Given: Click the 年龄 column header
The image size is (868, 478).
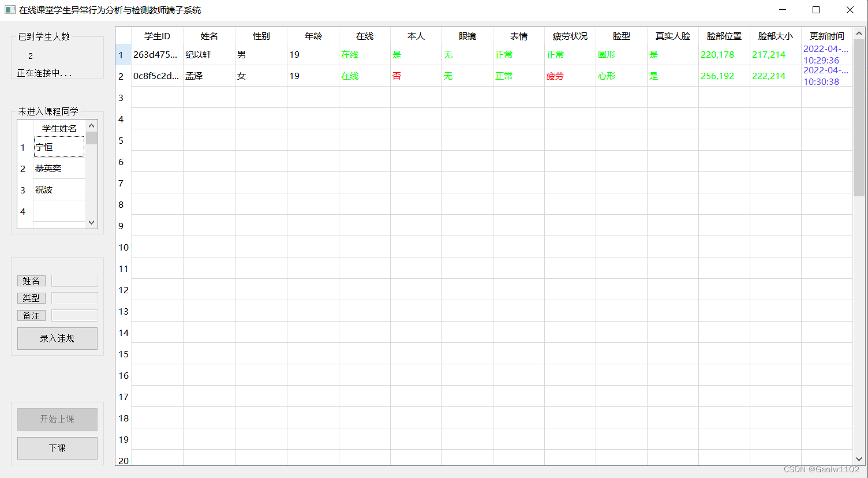Looking at the screenshot, I should coord(313,36).
